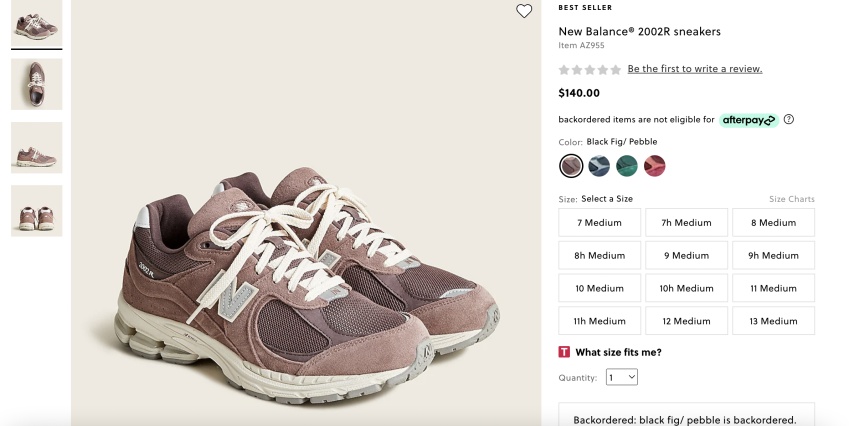This screenshot has height=426, width=849.
Task: Choose the red color swatch
Action: [655, 166]
